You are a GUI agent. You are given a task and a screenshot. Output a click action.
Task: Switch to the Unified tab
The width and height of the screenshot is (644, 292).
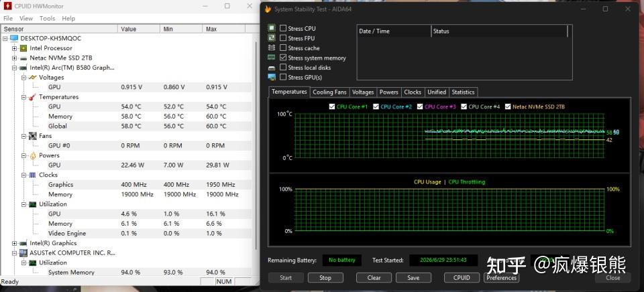pyautogui.click(x=437, y=92)
